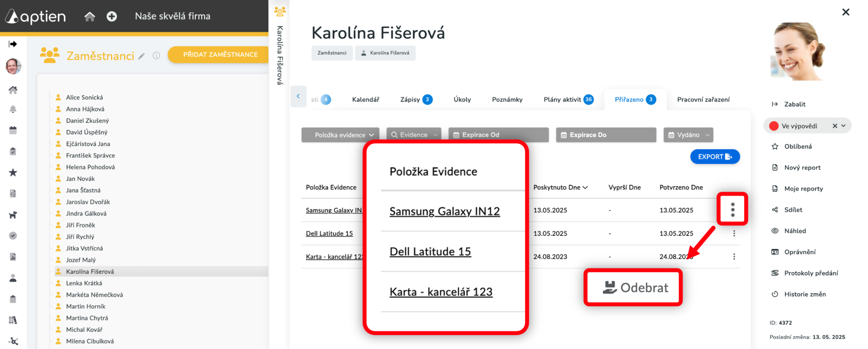Clear the Ve výpovědi status with X
The image size is (868, 349).
[835, 126]
